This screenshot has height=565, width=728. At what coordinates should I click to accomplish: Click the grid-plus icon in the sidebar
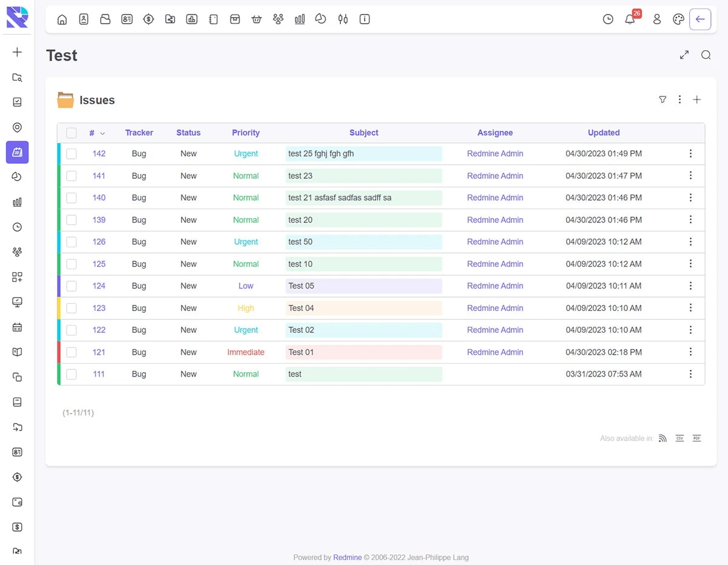[17, 277]
